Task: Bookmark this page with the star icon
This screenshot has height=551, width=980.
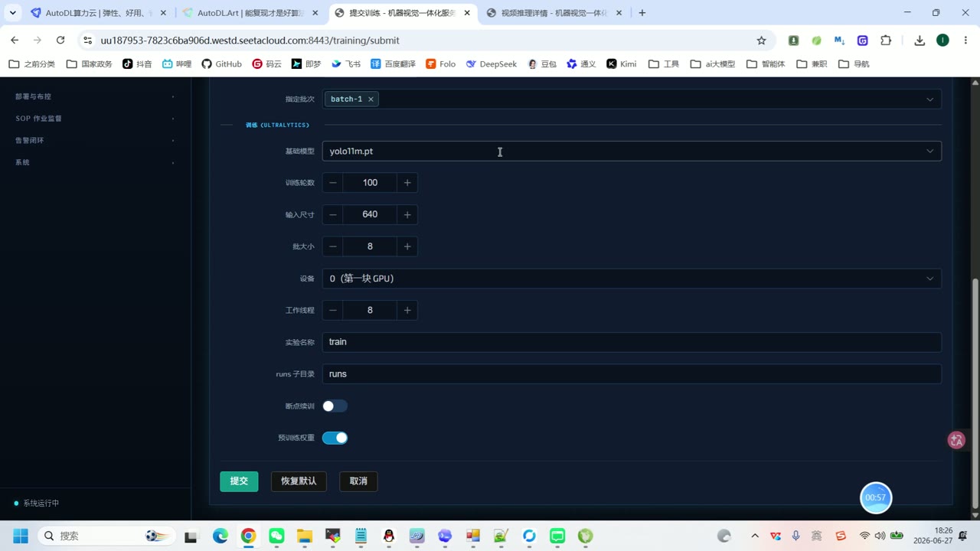Action: pos(761,41)
